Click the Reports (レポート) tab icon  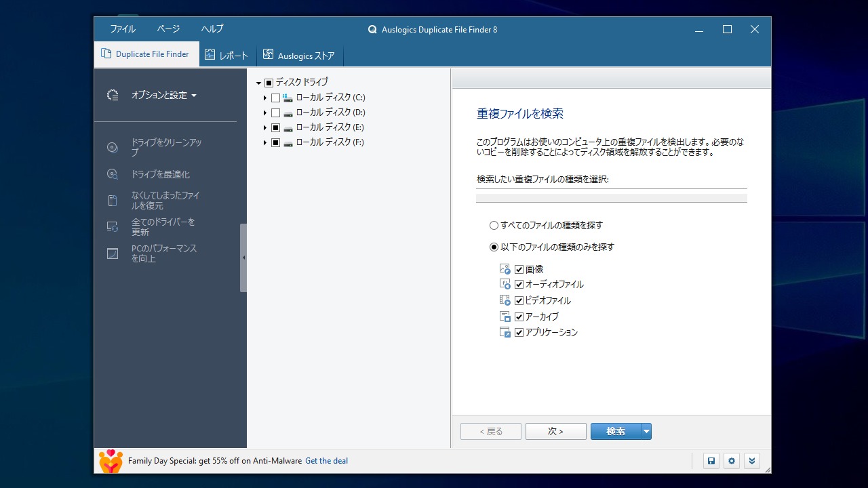[210, 55]
